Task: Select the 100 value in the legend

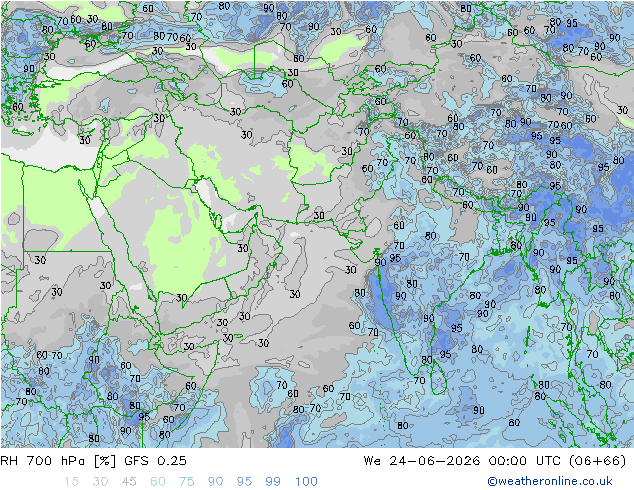Action: coord(306,482)
